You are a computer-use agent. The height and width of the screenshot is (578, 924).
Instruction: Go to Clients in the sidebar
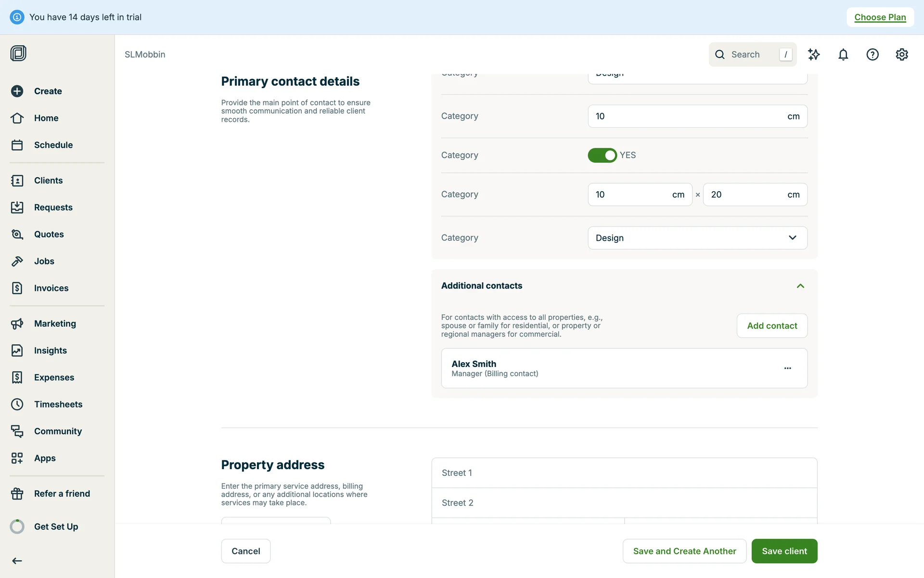(x=48, y=181)
